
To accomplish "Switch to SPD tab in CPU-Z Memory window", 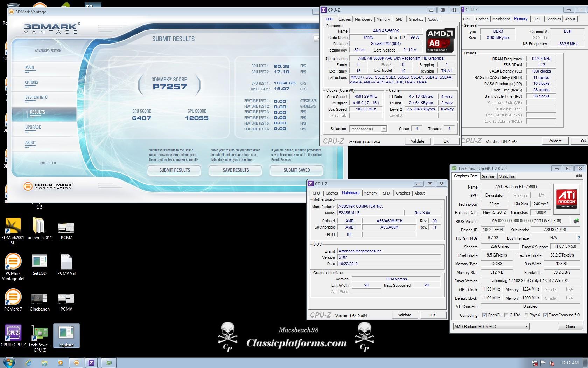I will [x=537, y=19].
